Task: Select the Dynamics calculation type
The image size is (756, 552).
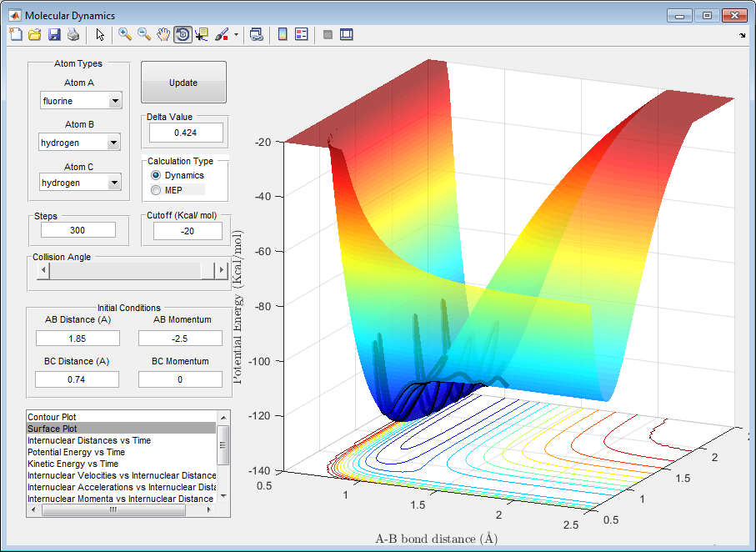Action: [x=156, y=175]
